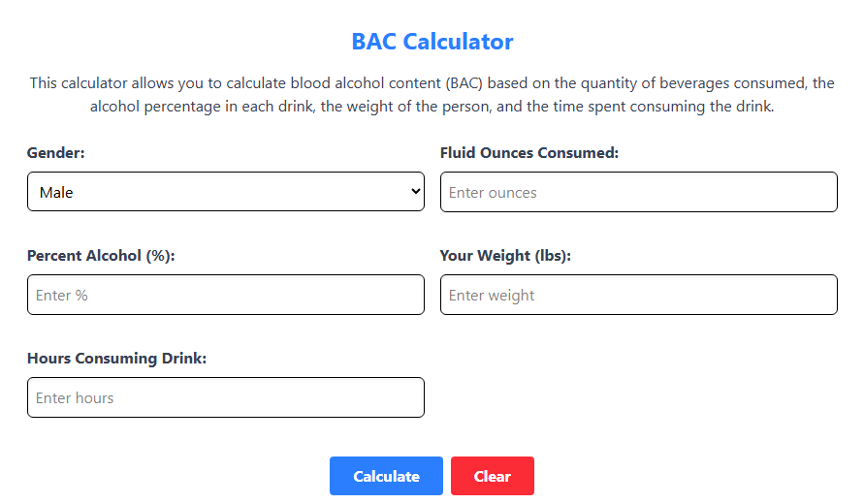
Task: Click the 'Enter weight' placeholder text
Action: click(492, 296)
